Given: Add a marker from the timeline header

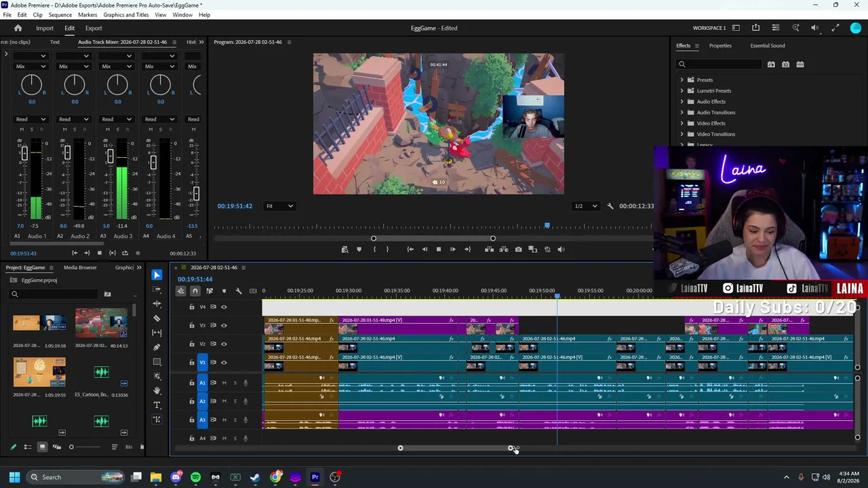Looking at the screenshot, I should (224, 291).
